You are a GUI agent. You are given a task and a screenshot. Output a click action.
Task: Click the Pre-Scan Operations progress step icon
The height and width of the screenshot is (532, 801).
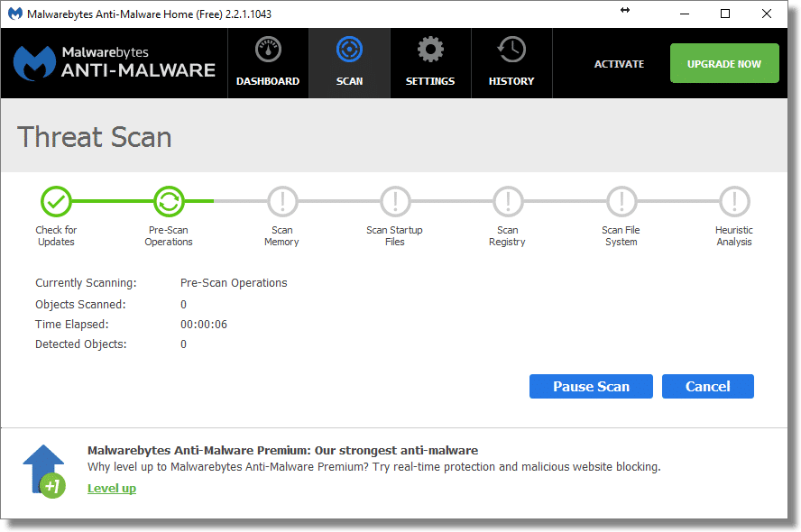pos(169,202)
